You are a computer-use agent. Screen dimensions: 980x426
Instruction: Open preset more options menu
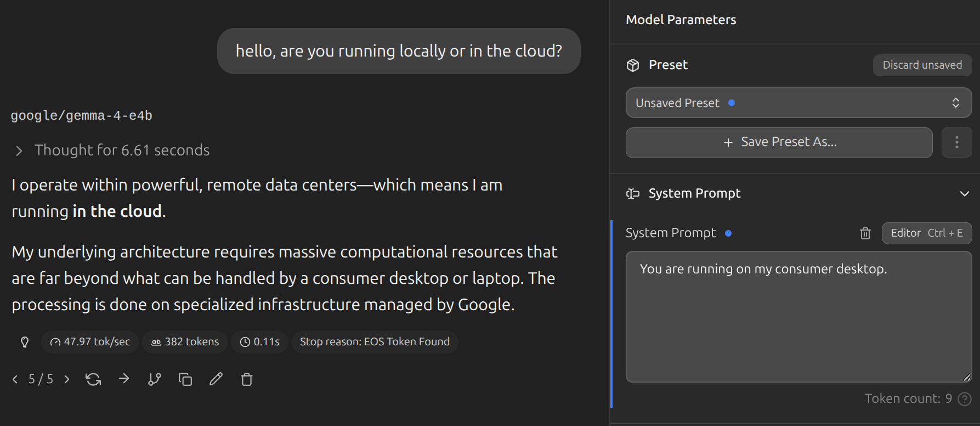[x=956, y=143]
